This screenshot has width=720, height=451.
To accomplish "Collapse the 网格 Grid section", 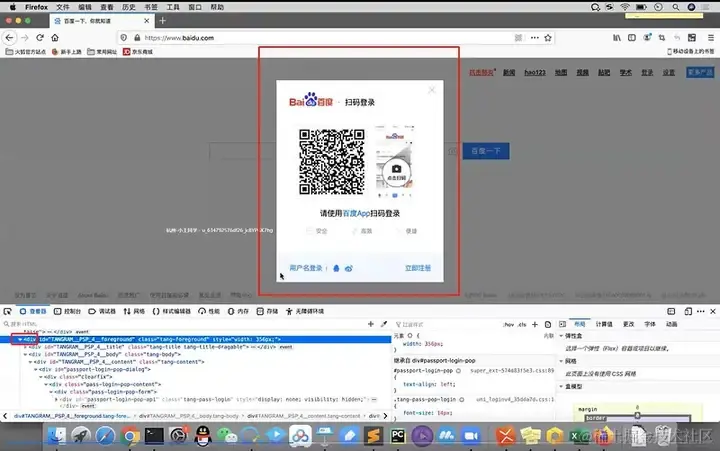I will (x=561, y=361).
